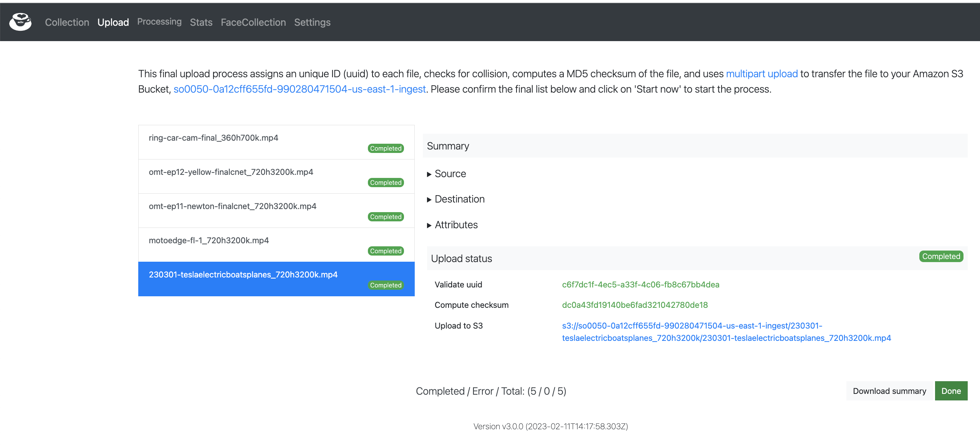This screenshot has height=445, width=980.
Task: Open the uploaded S3 file path link
Action: click(x=726, y=332)
